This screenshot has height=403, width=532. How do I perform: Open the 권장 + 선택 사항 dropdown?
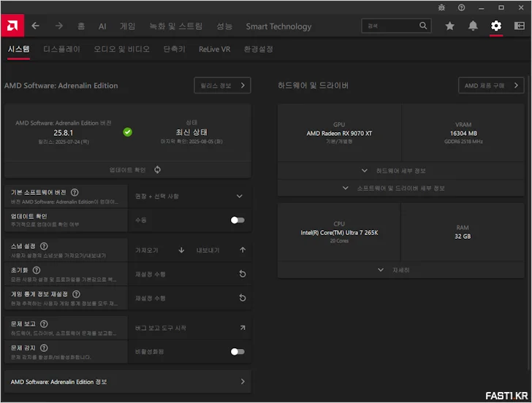pyautogui.click(x=190, y=196)
